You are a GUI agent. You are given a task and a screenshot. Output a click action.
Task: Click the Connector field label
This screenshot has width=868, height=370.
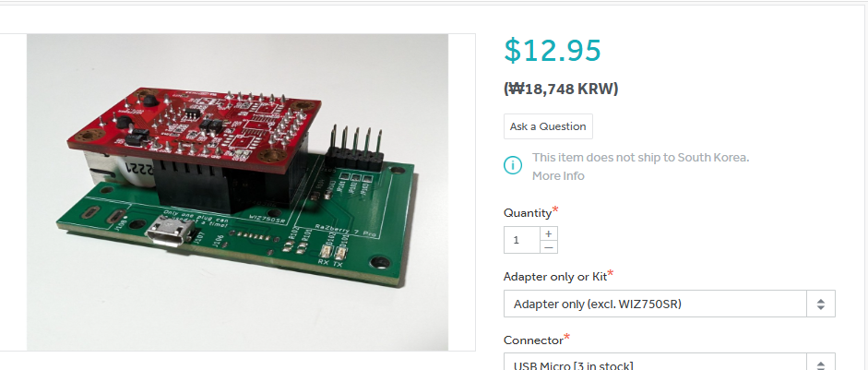[533, 340]
